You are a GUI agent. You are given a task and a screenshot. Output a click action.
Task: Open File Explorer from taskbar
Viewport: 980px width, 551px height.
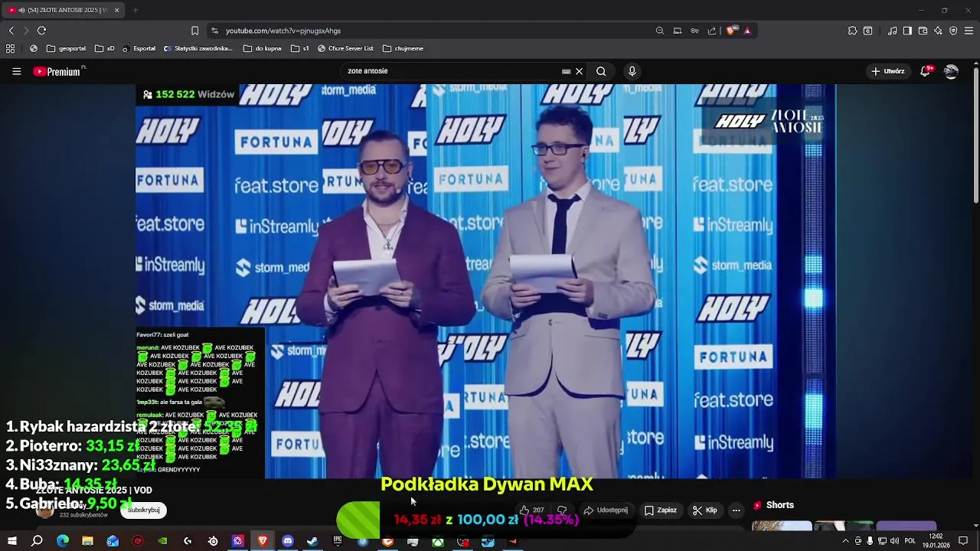coord(87,541)
